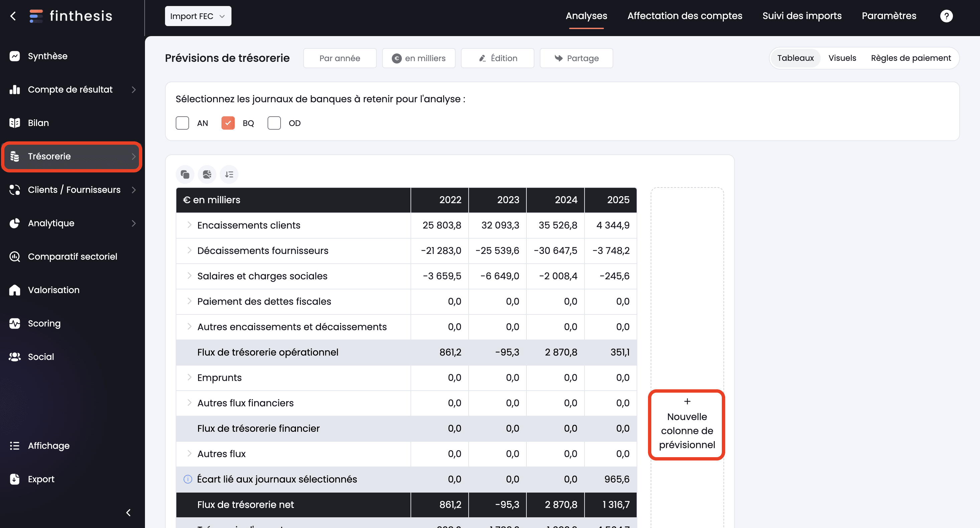Click the Clients / Fournisseurs icon
Viewport: 980px width, 528px height.
coord(14,189)
